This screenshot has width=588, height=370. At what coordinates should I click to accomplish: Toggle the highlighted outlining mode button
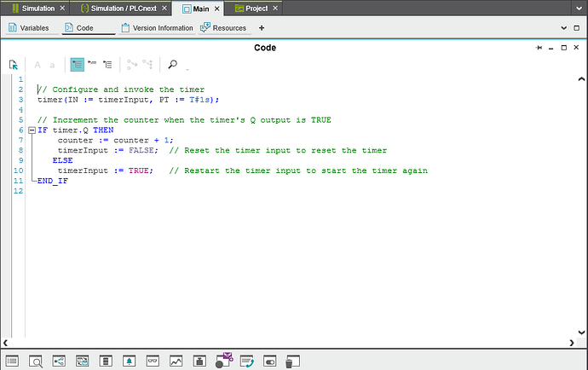78,65
